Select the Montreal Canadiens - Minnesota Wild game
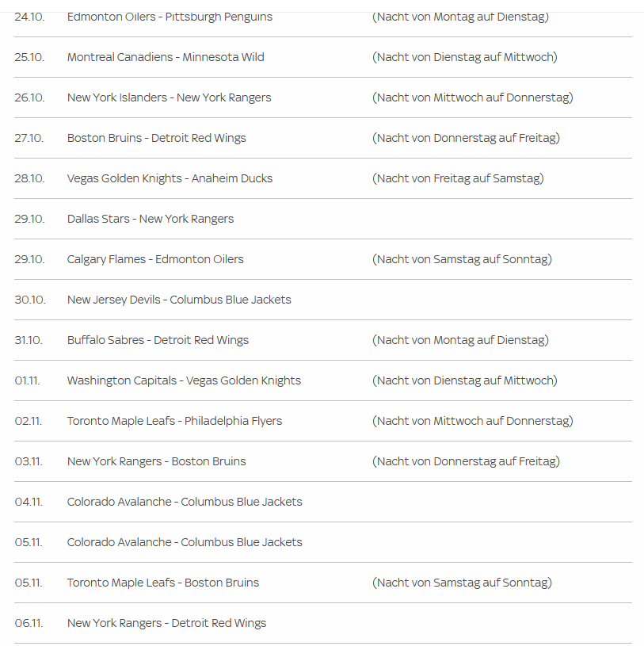This screenshot has width=644, height=646. (x=166, y=57)
